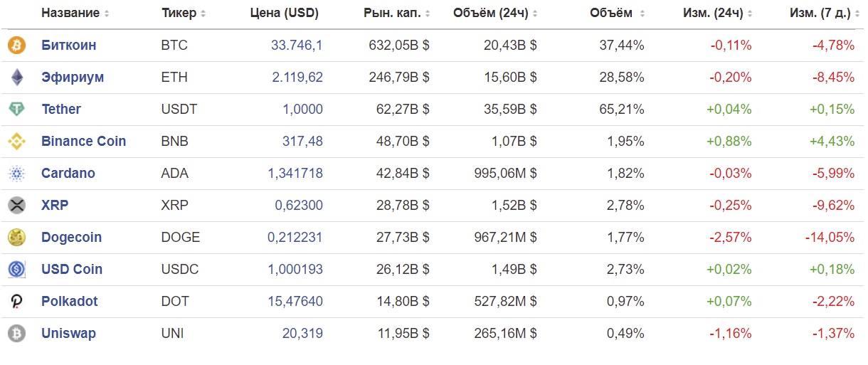Click the USDT ticker cell
This screenshot has height=365, width=868.
click(179, 110)
